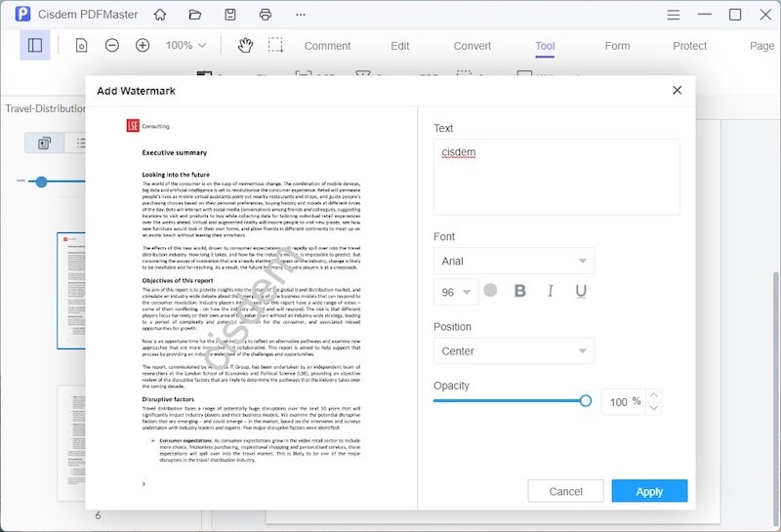This screenshot has height=532, width=781.
Task: Open the Arial font dropdown
Action: [x=514, y=261]
